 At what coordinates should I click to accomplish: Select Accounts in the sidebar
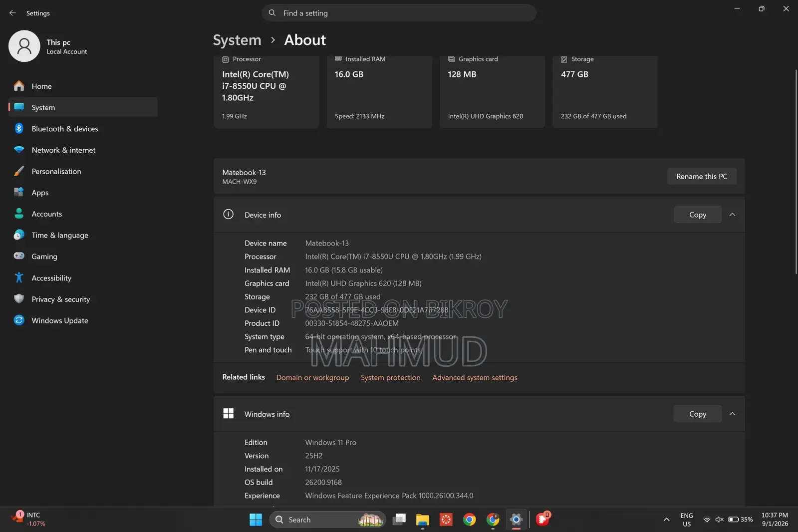tap(83, 214)
